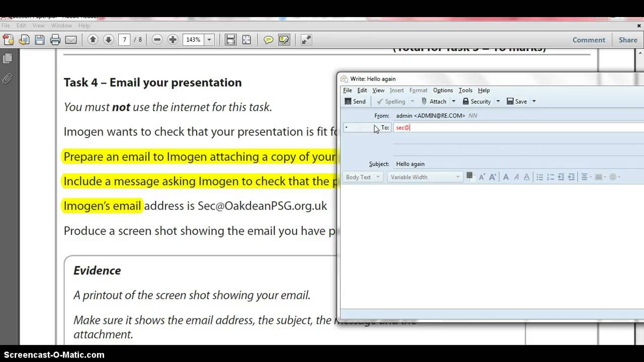Screen dimensions: 644x362
Task: Click the convert file icon beside Create PDF
Action: pyautogui.click(x=24, y=40)
